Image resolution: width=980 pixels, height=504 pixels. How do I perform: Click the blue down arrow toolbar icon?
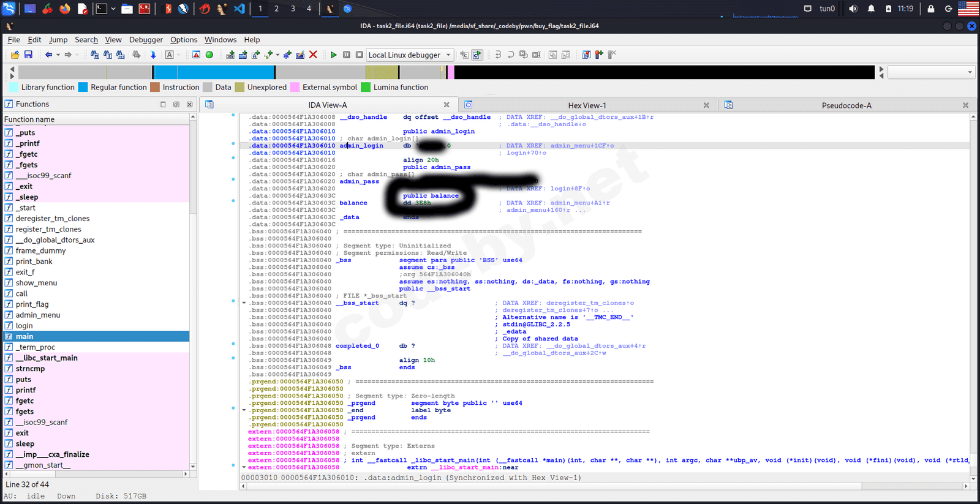(153, 55)
